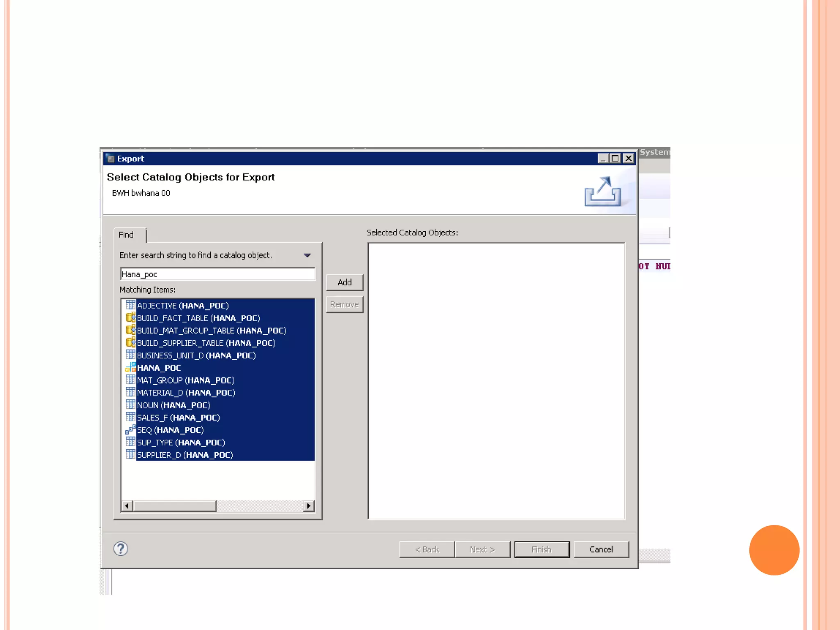Screen dimensions: 840x630
Task: Maximize the Export dialog window
Action: click(x=615, y=158)
